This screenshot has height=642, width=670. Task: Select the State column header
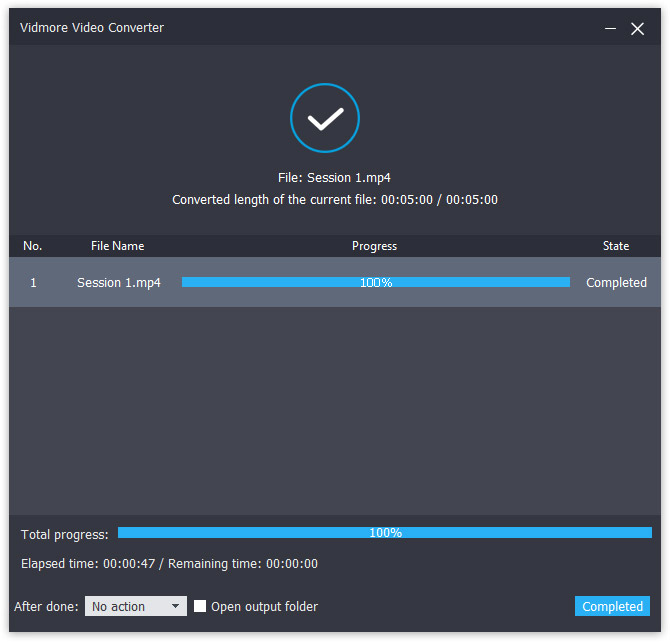coord(616,246)
